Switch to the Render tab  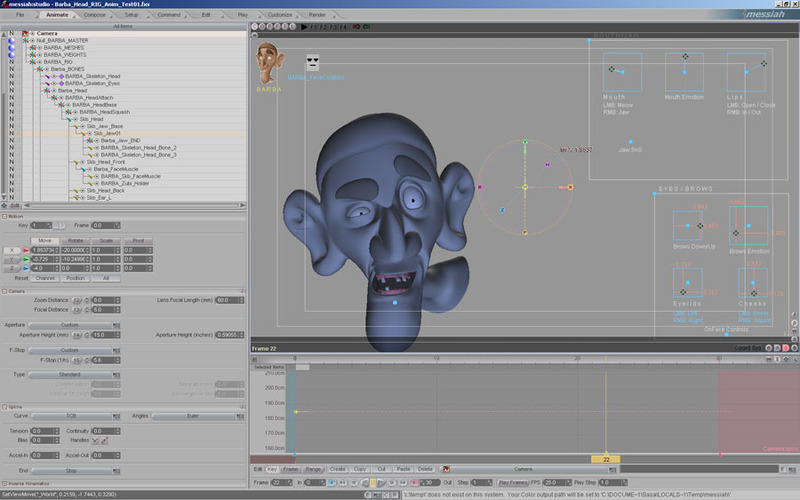tap(317, 15)
